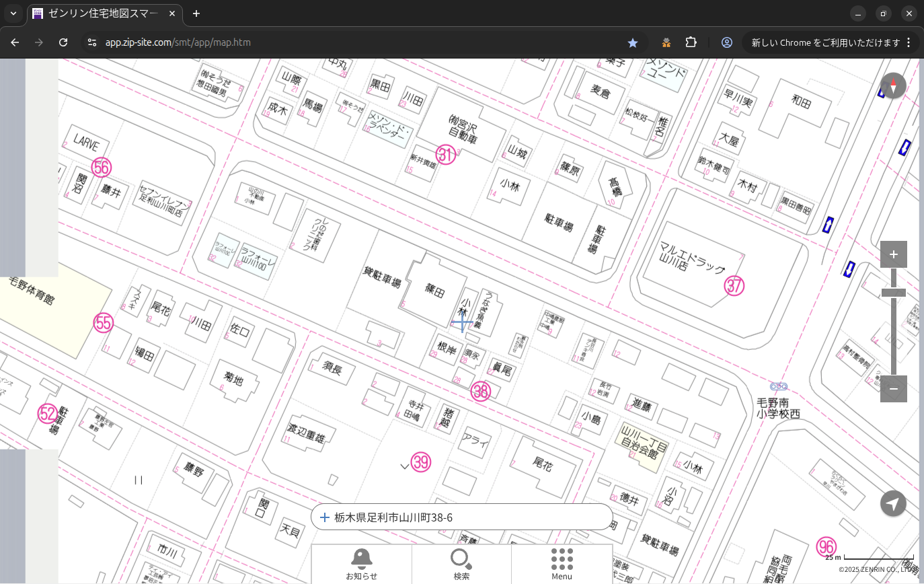Click the 篠田 building
924x584 pixels.
coord(435,292)
